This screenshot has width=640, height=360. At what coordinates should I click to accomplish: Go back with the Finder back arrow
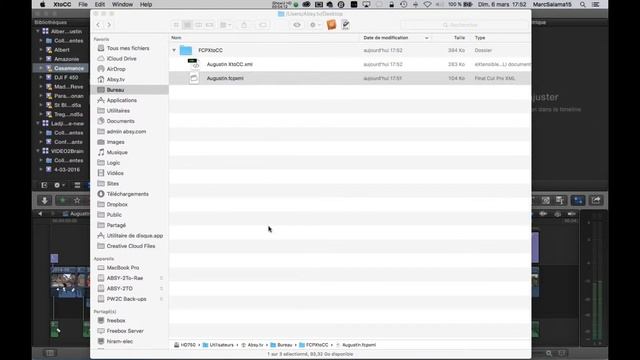[98, 25]
